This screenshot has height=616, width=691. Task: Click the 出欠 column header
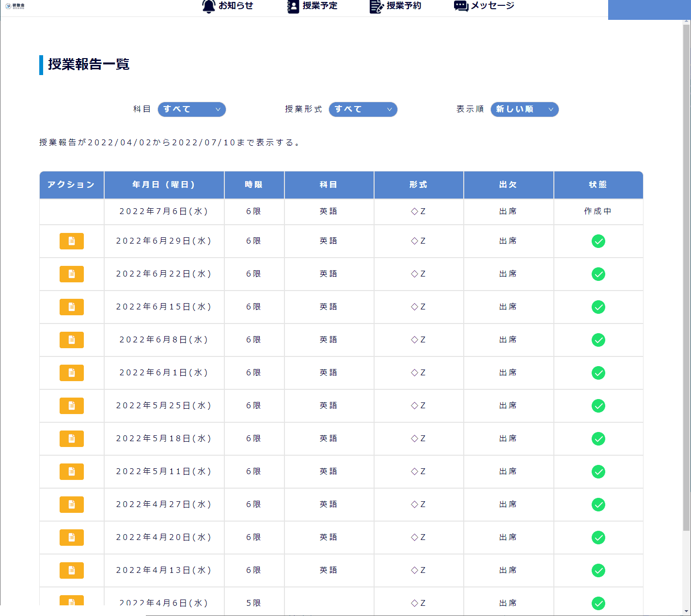[x=509, y=185]
